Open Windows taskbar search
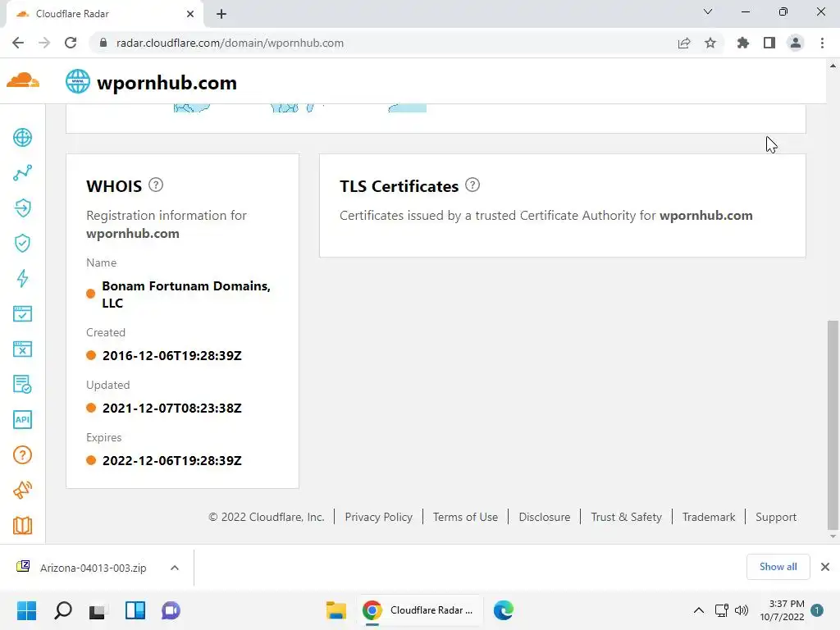 coord(63,610)
